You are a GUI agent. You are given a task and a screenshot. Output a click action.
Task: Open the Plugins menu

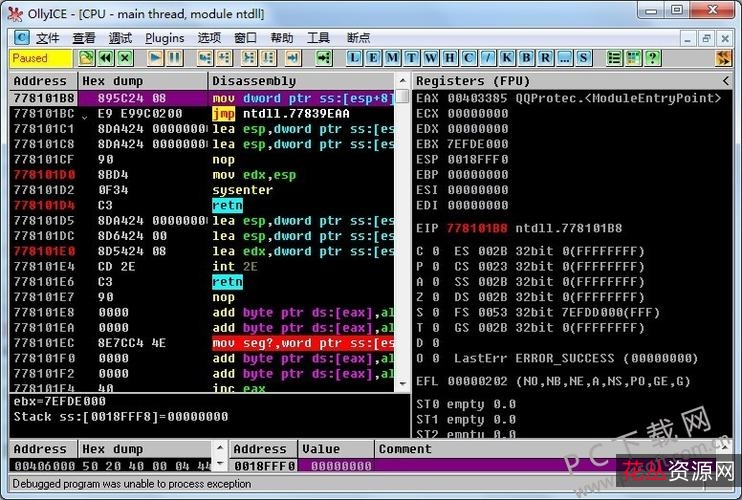coord(164,38)
